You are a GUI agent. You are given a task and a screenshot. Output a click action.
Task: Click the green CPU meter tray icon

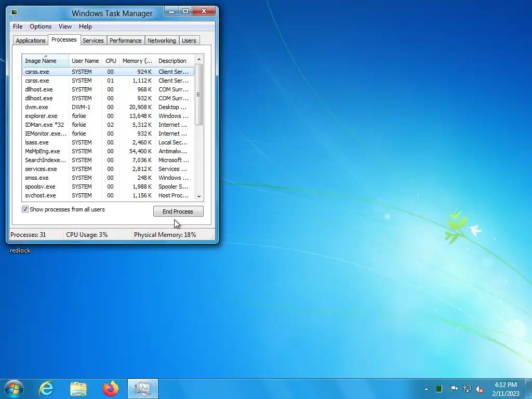pos(439,389)
